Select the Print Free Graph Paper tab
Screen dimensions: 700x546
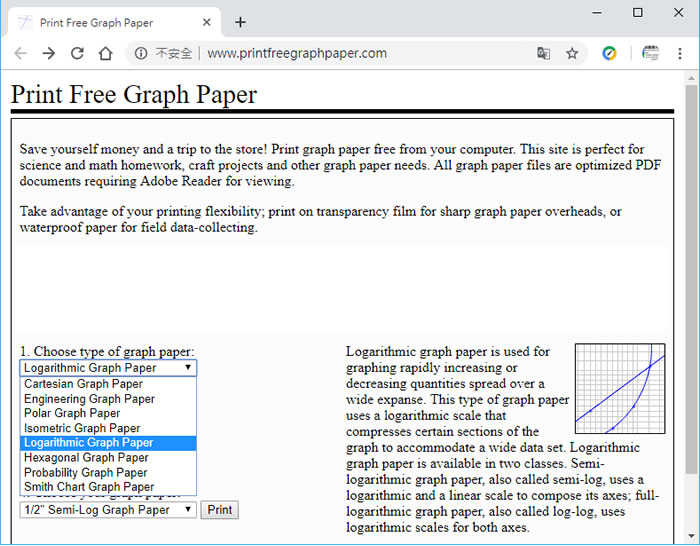tap(112, 22)
